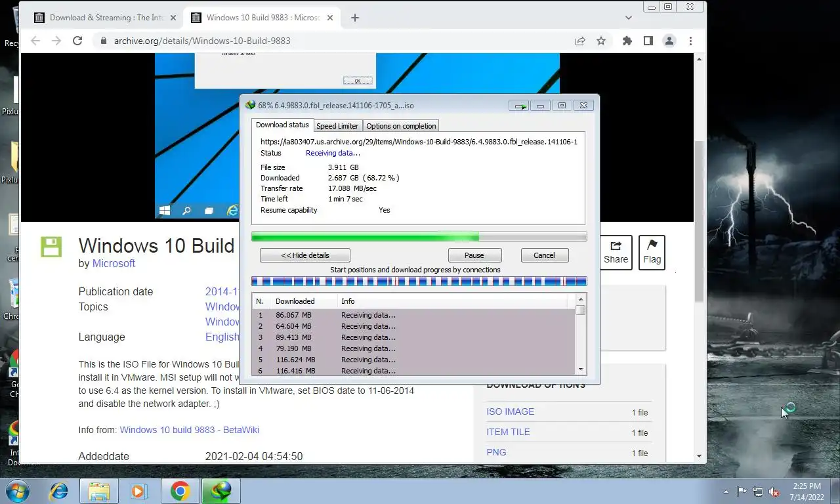The image size is (840, 504).
Task: Click page scrollbar down arrow
Action: pos(699,456)
